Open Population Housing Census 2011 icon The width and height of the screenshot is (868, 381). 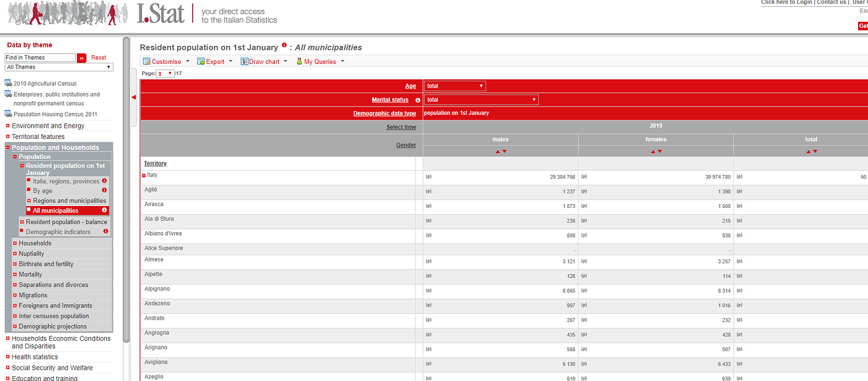coord(8,114)
